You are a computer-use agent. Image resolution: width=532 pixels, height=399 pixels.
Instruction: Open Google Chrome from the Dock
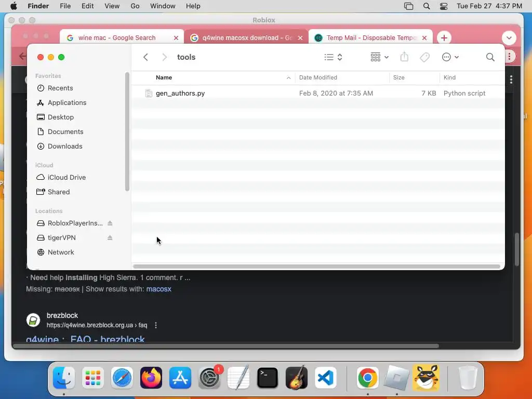tap(368, 378)
